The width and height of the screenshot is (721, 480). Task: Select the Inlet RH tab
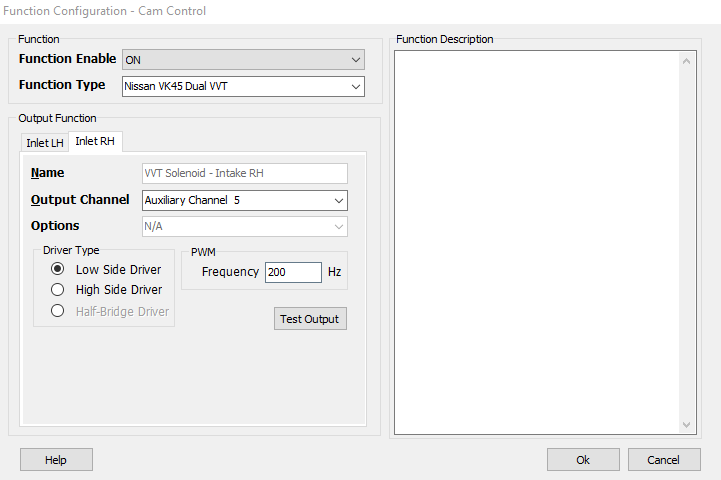95,141
